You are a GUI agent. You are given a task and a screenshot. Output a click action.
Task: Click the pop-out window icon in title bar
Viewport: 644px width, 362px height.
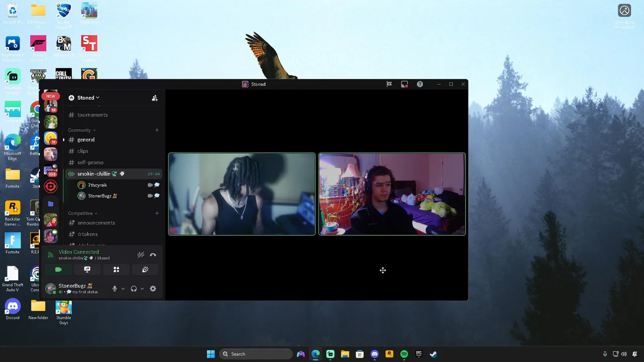tap(404, 84)
